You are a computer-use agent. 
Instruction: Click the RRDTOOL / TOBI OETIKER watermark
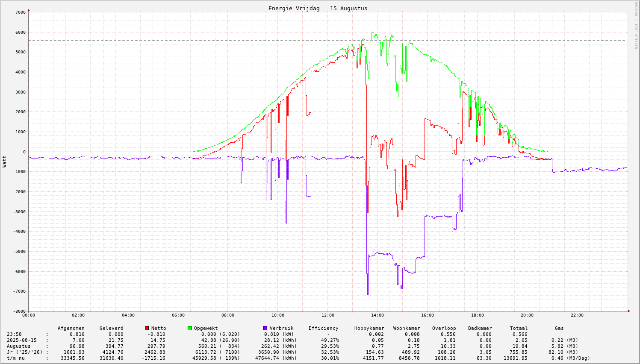[636, 25]
